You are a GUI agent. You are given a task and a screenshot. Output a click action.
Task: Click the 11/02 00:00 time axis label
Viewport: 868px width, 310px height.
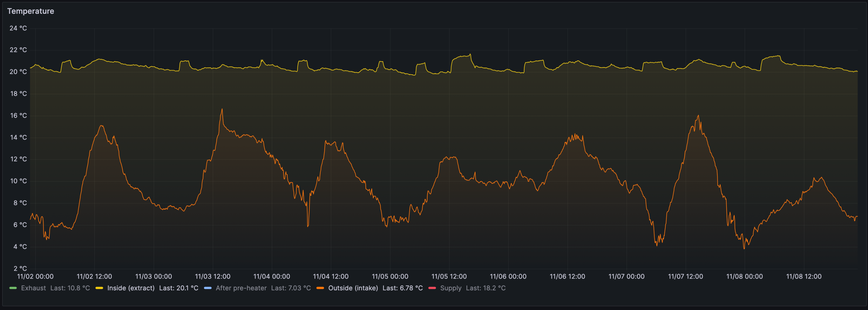click(35, 277)
